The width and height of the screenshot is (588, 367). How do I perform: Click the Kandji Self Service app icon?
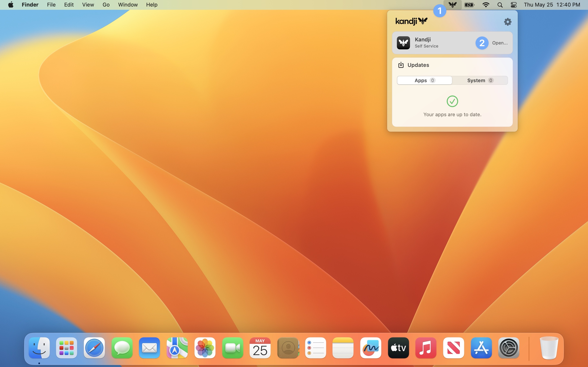point(403,43)
